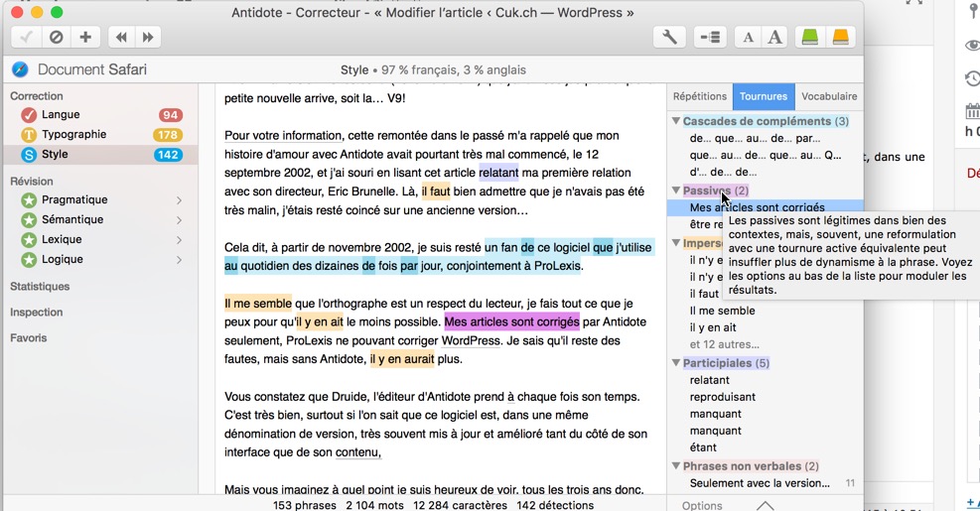Collapse the Passives section triangle
This screenshot has height=511, width=980.
coord(675,190)
